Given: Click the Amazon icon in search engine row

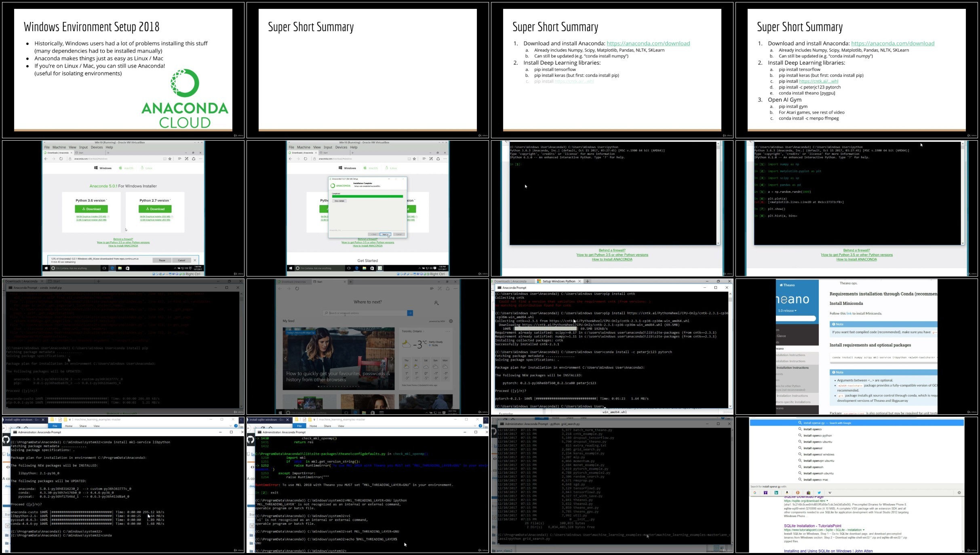Looking at the screenshot, I should point(787,493).
